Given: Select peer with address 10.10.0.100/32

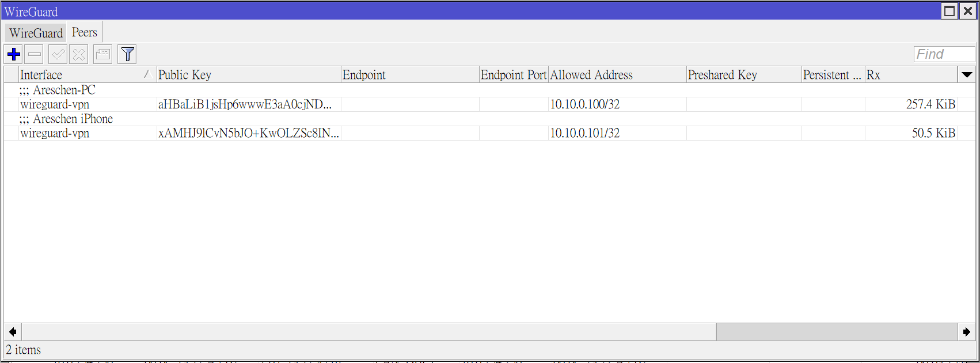Looking at the screenshot, I should 584,104.
